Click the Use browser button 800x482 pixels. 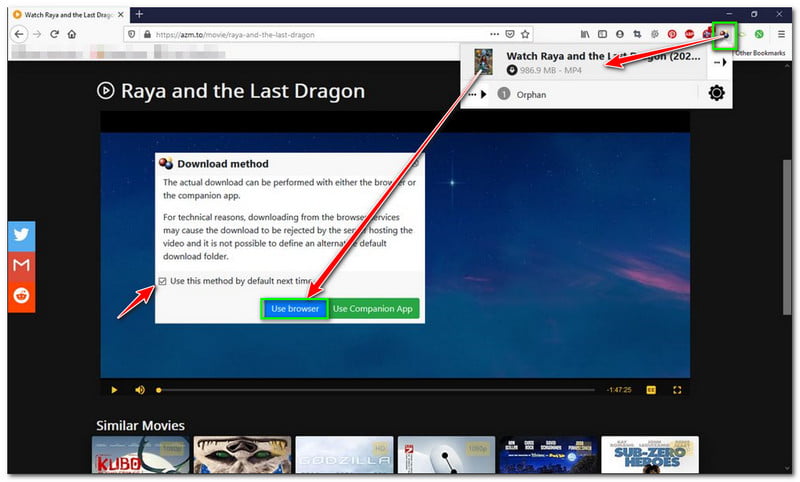click(295, 309)
